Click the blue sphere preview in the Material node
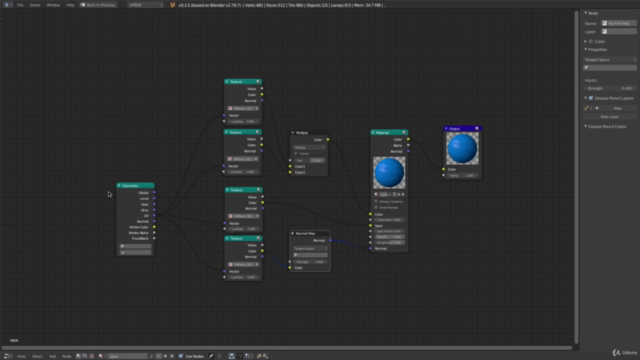The height and width of the screenshot is (360, 640). coord(389,173)
